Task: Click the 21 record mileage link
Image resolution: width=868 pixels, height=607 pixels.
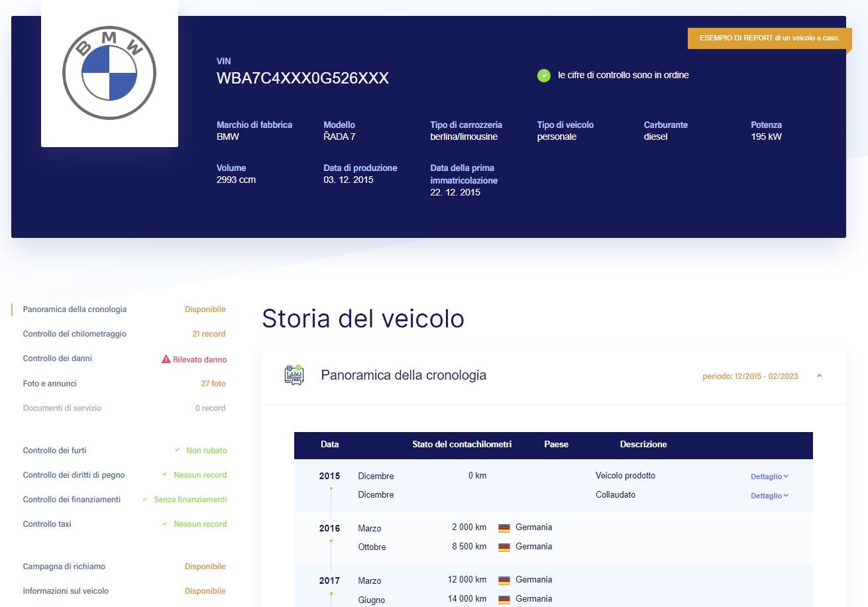Action: (x=209, y=334)
